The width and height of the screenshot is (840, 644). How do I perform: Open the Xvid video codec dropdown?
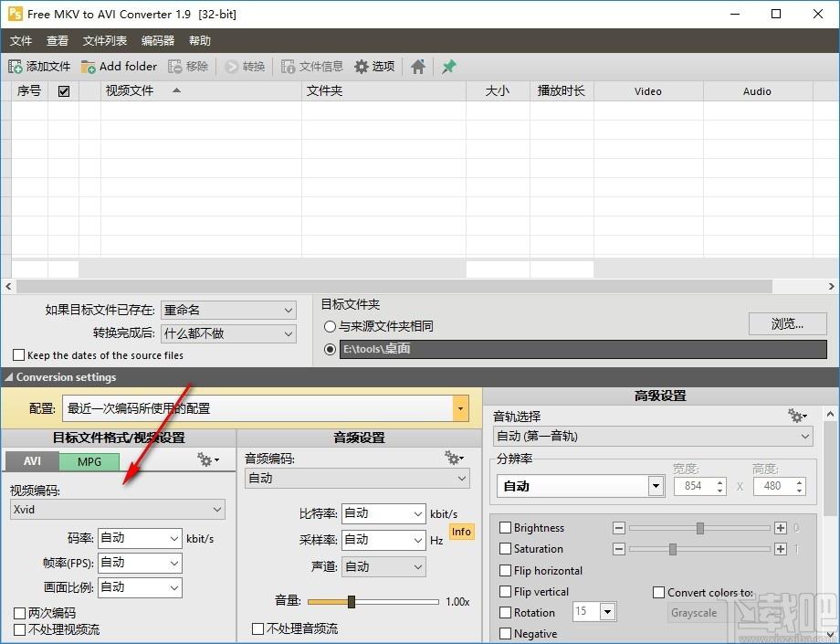[x=117, y=510]
